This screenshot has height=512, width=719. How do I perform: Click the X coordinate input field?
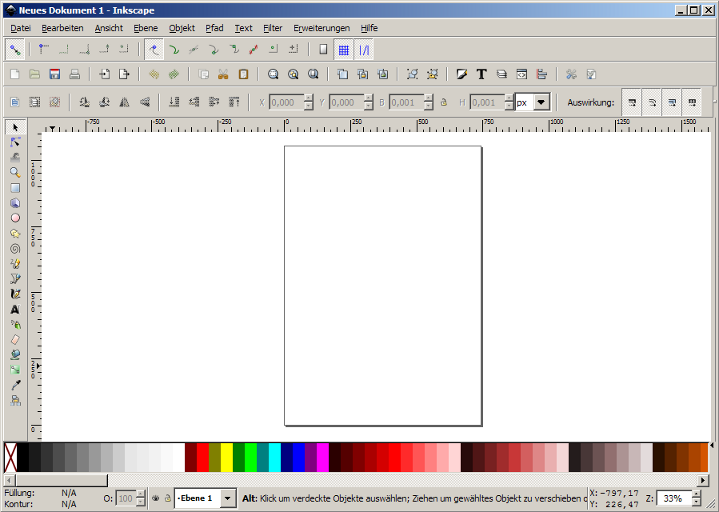(x=283, y=102)
